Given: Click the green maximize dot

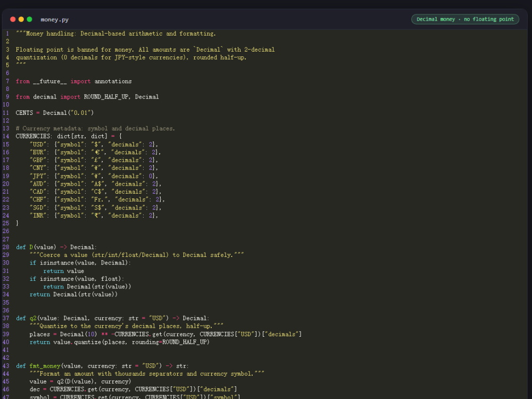Looking at the screenshot, I should click(x=29, y=19).
